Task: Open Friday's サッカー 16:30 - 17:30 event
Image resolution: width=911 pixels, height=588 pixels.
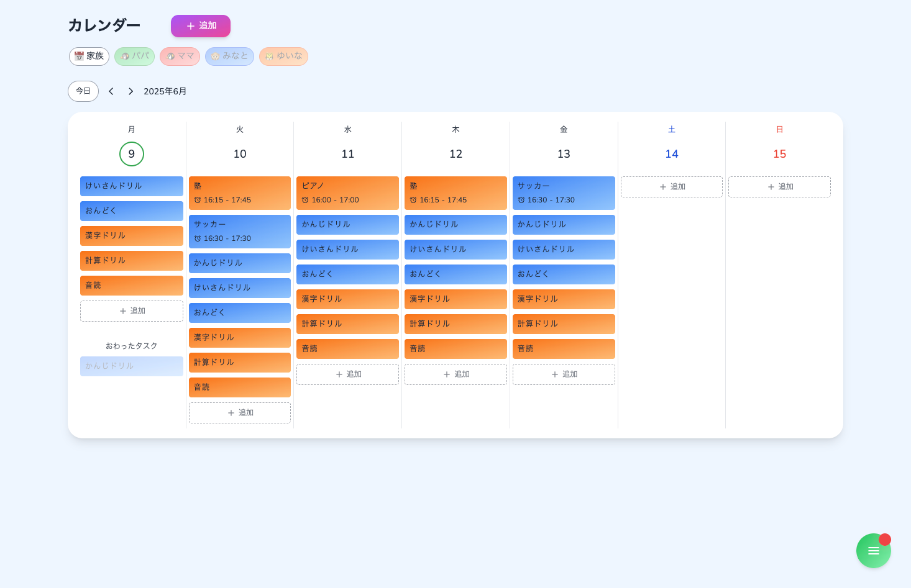Action: point(564,193)
